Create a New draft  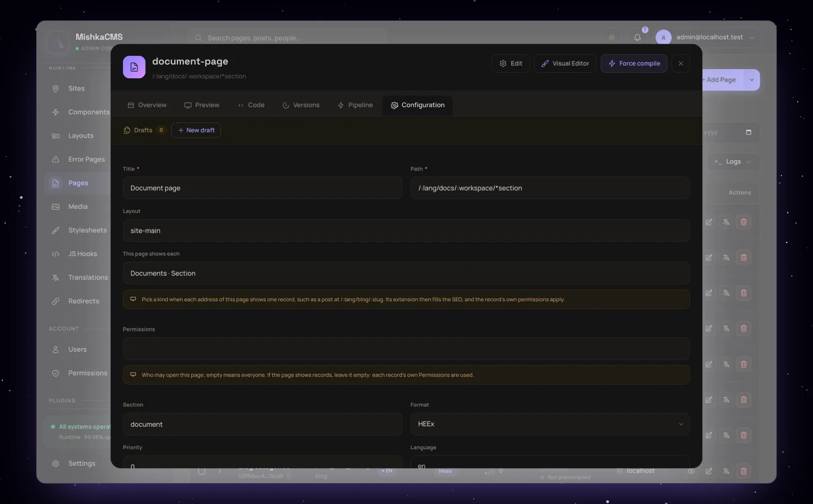click(196, 130)
